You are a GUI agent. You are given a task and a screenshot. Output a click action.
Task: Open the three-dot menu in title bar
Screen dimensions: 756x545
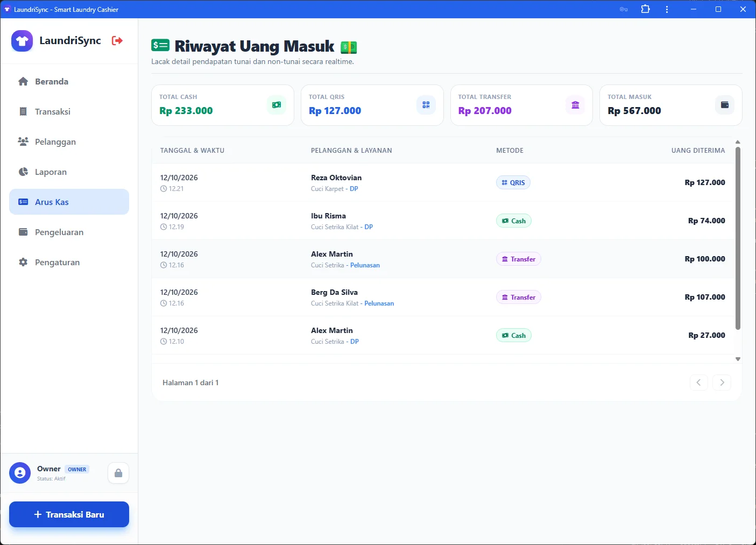[667, 9]
